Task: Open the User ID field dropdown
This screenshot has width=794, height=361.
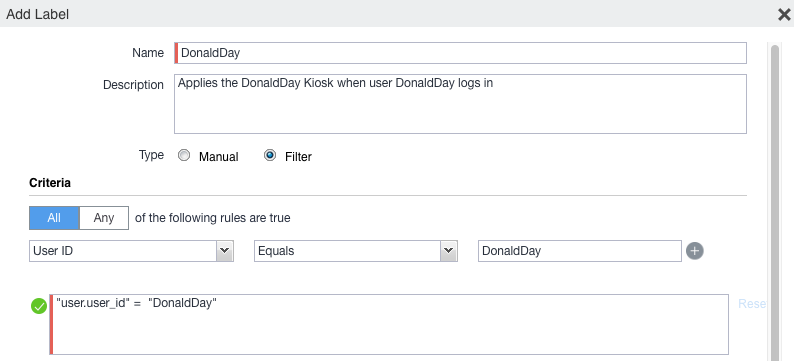Action: (x=131, y=251)
